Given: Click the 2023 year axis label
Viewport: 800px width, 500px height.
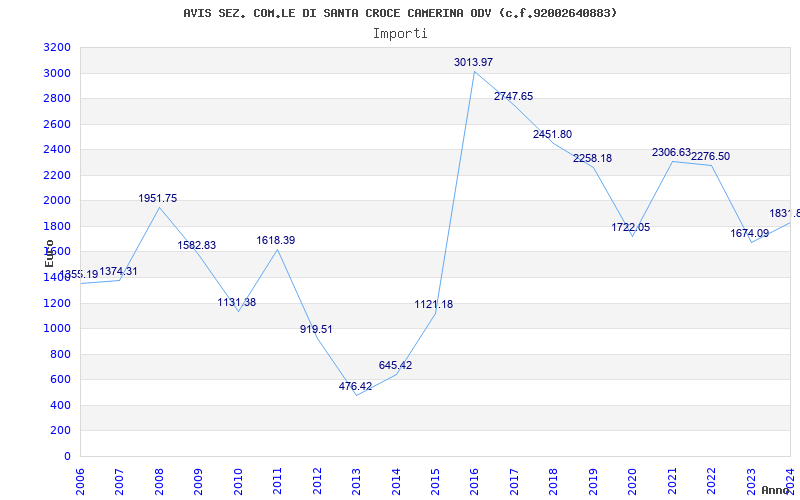Looking at the screenshot, I should [x=751, y=482].
